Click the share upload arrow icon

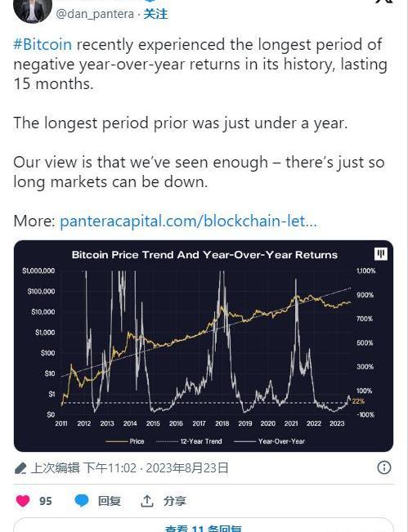click(147, 501)
